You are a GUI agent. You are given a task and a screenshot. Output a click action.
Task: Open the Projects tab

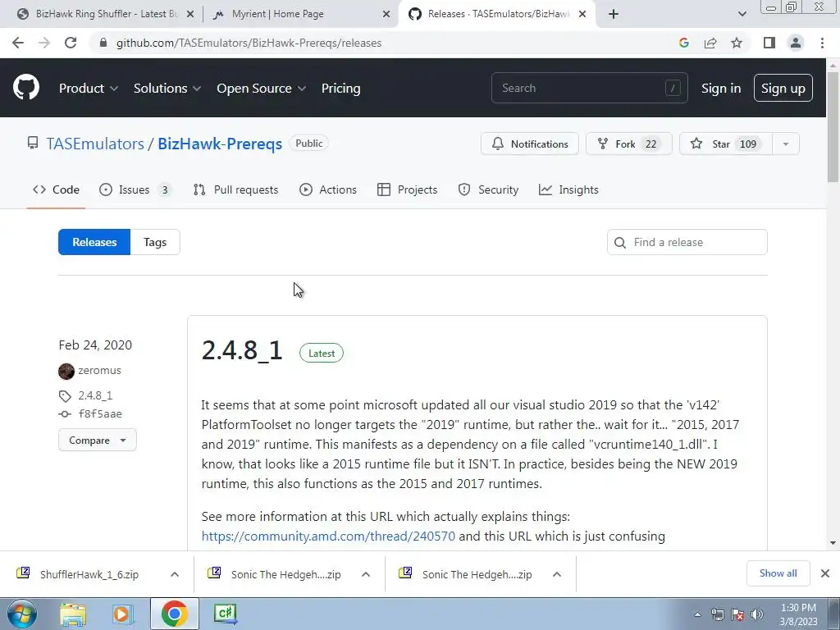(407, 189)
